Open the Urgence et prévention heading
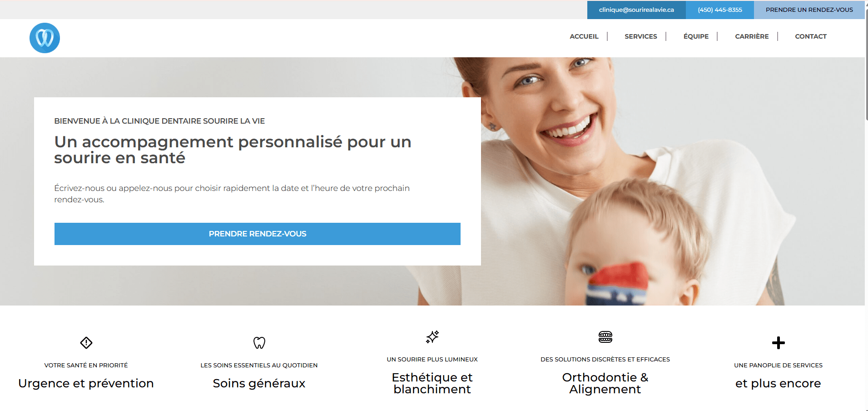 click(x=86, y=383)
